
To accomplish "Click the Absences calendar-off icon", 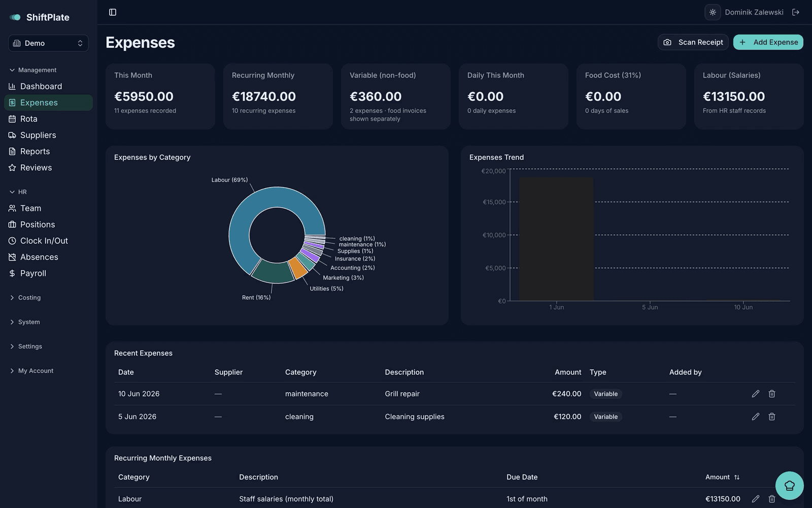I will click(12, 257).
